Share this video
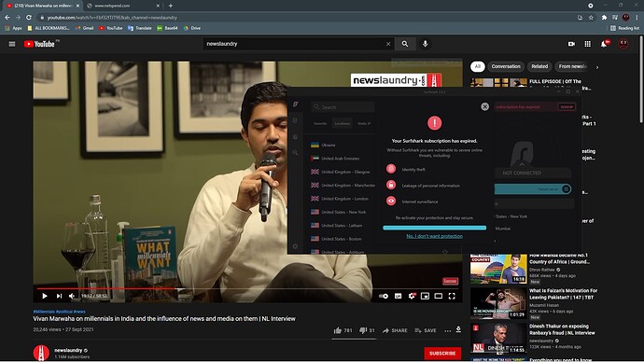This screenshot has height=362, width=644. click(x=395, y=330)
